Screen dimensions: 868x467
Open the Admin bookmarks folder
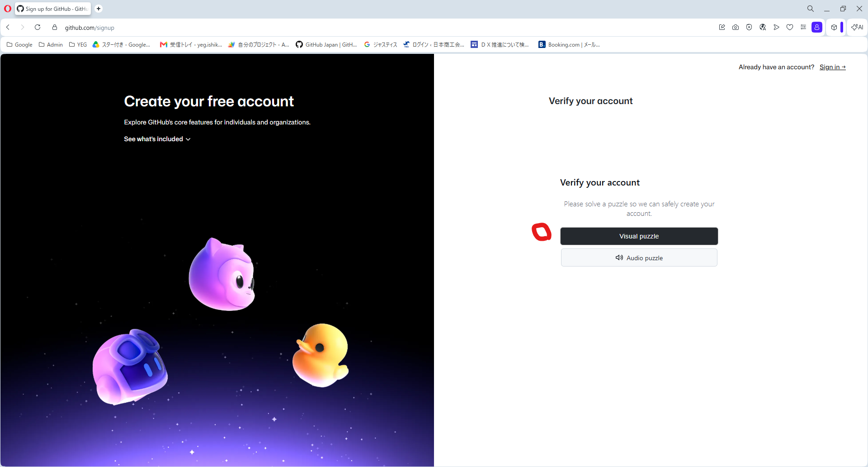[51, 44]
